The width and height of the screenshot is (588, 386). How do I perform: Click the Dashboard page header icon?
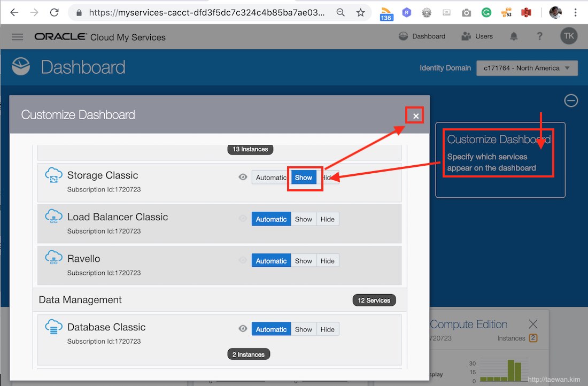[21, 66]
